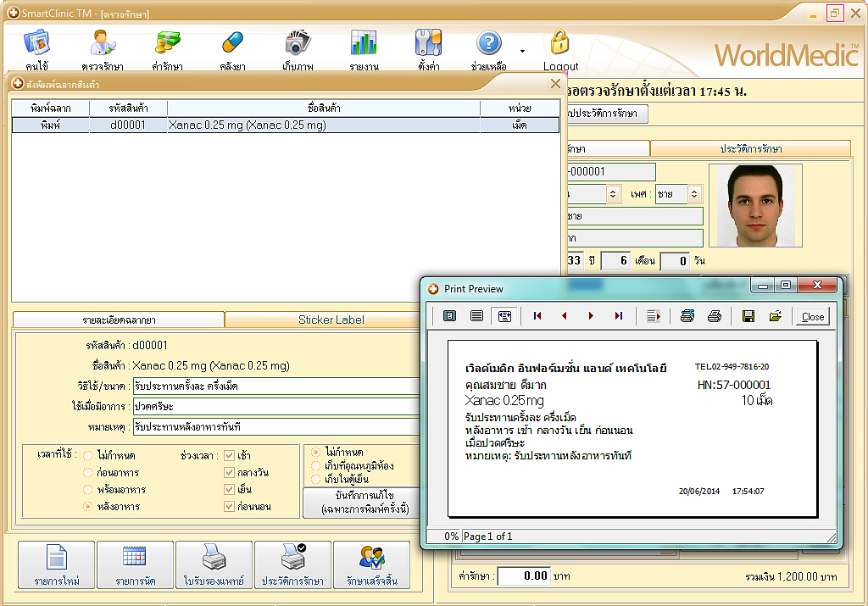Viewport: 868px width, 606px height.
Task: Click the หมายเหตุ remarks input field
Action: tap(276, 427)
